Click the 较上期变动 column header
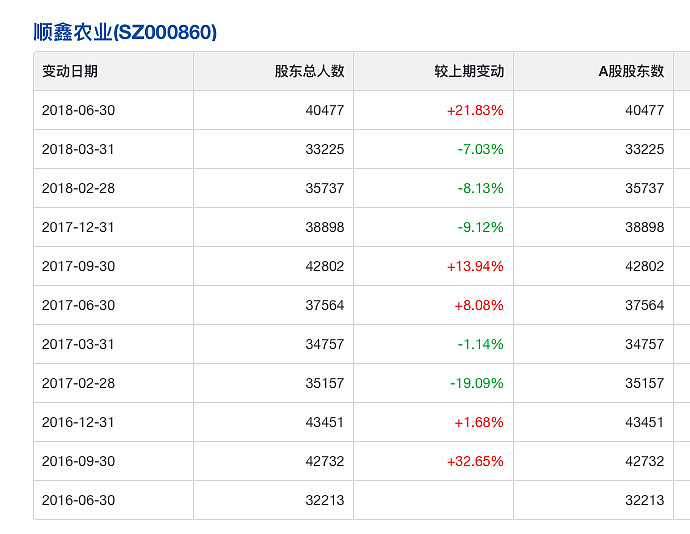This screenshot has height=534, width=690. pos(469,71)
